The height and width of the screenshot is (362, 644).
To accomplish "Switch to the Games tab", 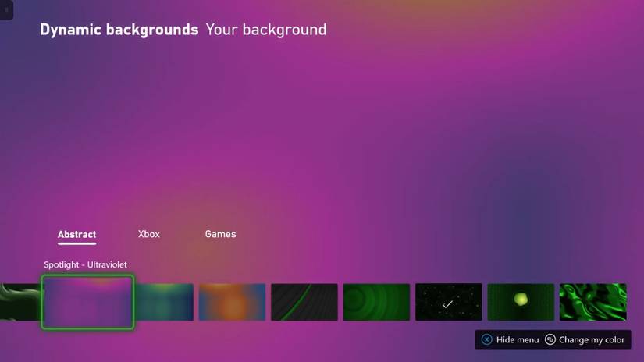I will 221,234.
